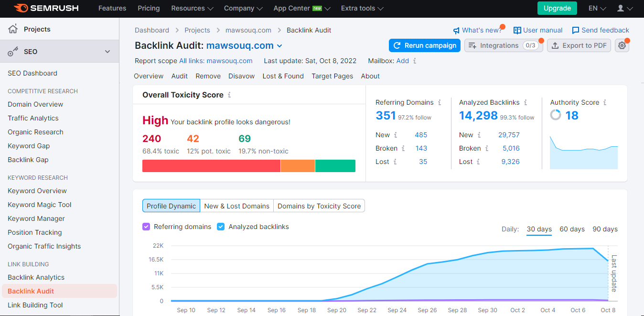644x316 pixels.
Task: Open Keyword Magic Tool in sidebar
Action: [x=39, y=205]
